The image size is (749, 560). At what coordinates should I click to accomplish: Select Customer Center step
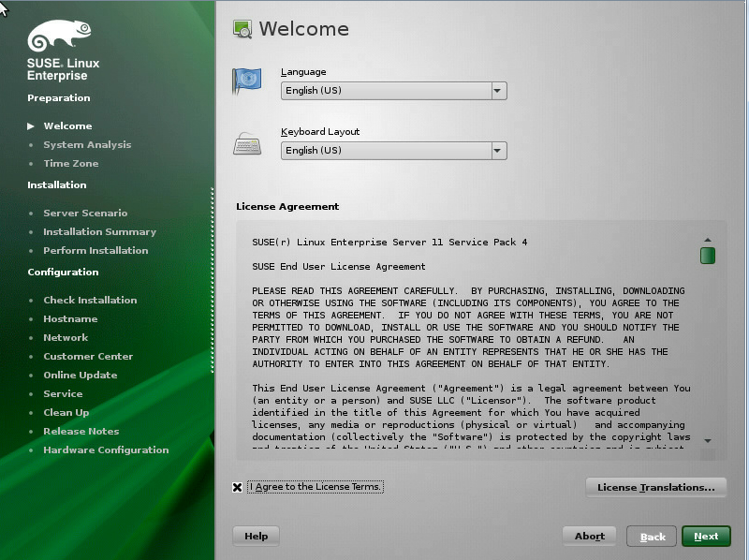(x=88, y=357)
